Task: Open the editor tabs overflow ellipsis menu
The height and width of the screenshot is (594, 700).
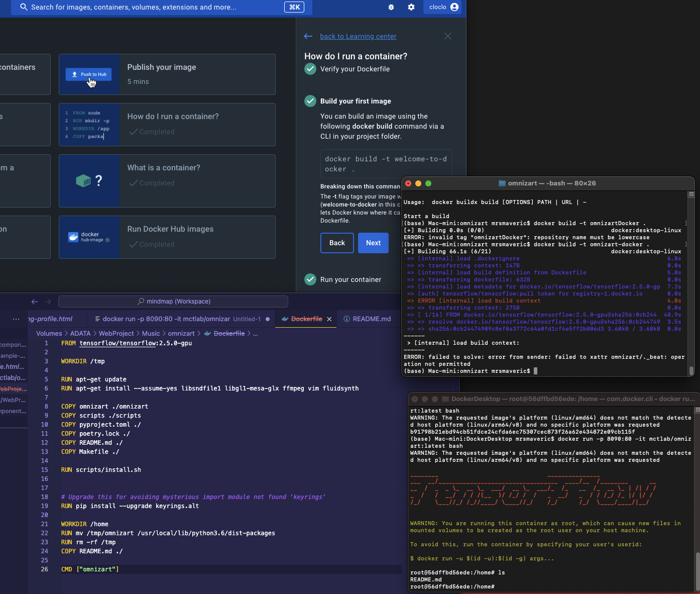Action: click(16, 319)
